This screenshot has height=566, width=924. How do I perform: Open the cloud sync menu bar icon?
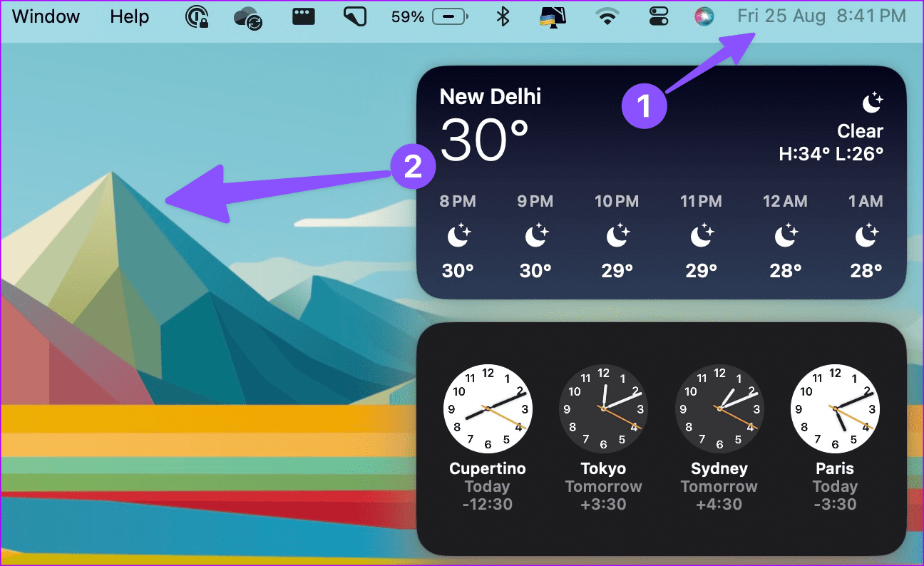(247, 16)
